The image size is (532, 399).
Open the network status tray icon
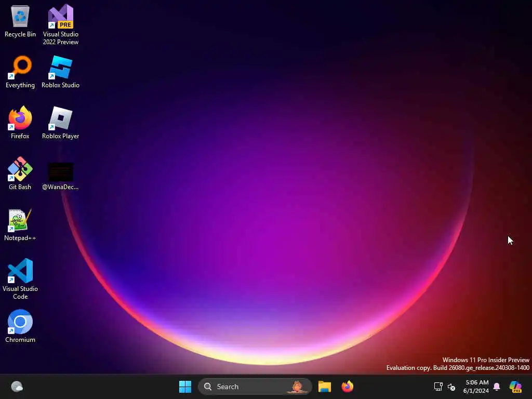438,387
